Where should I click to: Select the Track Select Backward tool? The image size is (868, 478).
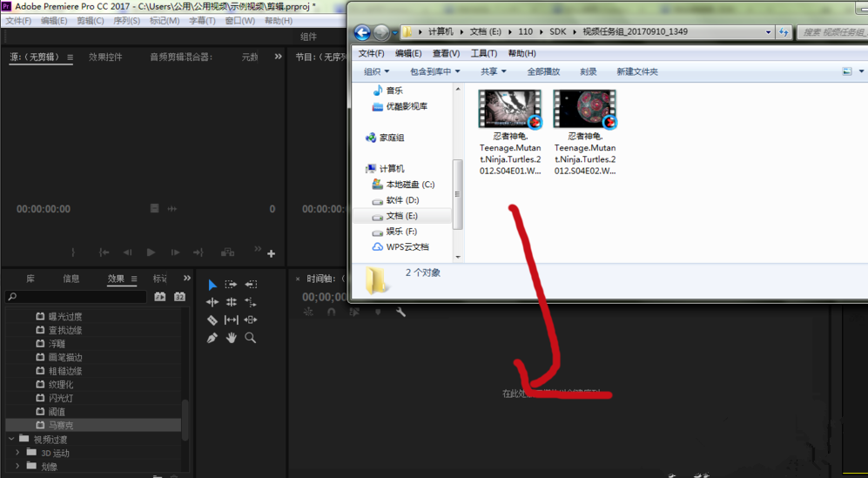[x=251, y=285]
